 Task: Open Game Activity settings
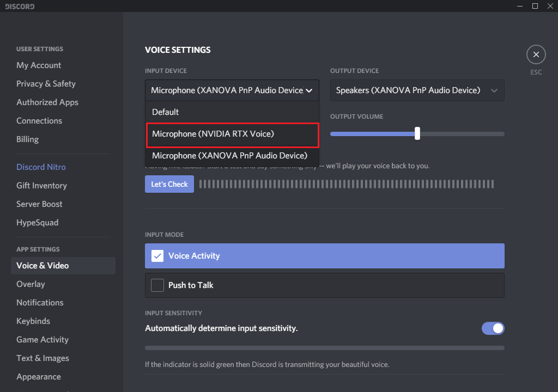click(43, 340)
